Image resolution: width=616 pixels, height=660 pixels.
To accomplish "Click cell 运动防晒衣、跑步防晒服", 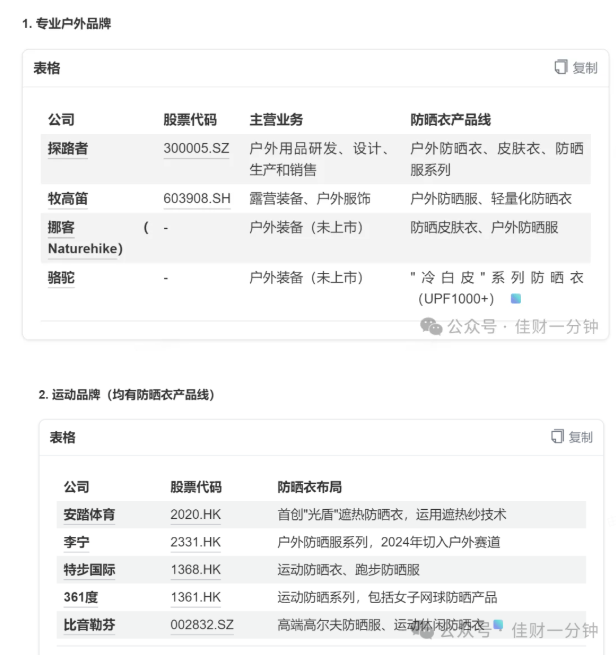I will pos(349,570).
